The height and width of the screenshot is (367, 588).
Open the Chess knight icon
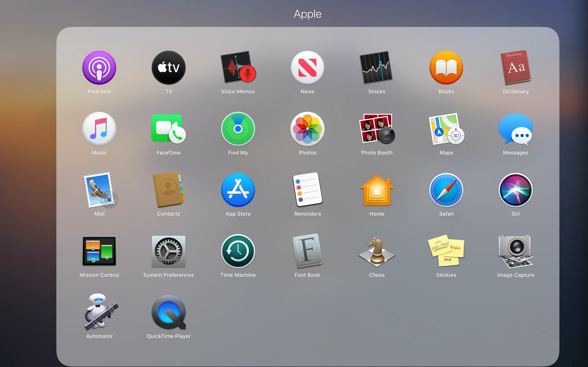tap(377, 251)
